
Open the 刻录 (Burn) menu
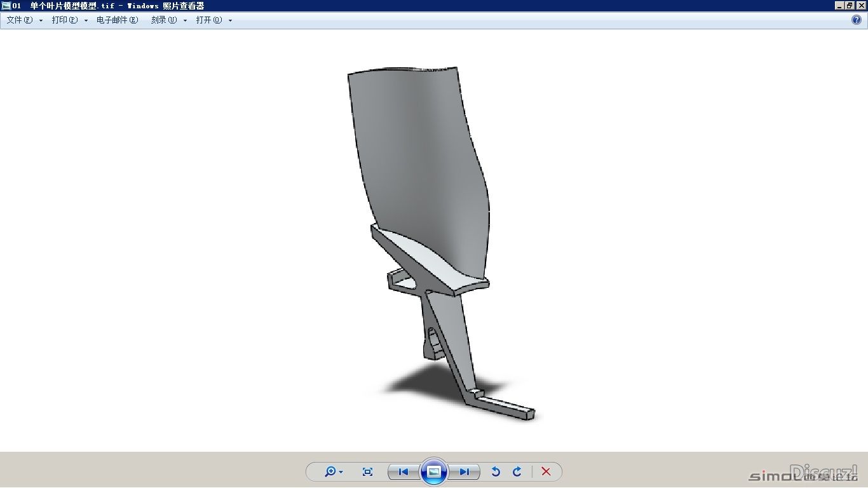pyautogui.click(x=164, y=20)
